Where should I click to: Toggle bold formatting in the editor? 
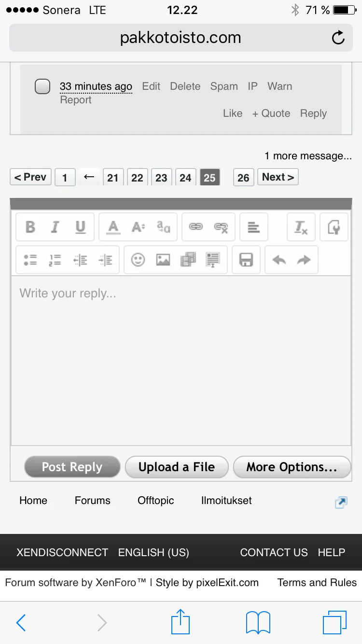click(30, 227)
